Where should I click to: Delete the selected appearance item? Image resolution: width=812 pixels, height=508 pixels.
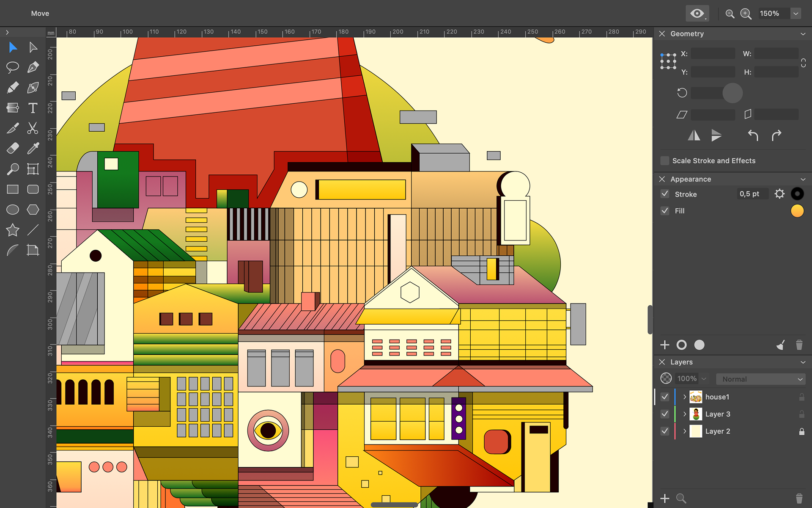[x=799, y=345]
